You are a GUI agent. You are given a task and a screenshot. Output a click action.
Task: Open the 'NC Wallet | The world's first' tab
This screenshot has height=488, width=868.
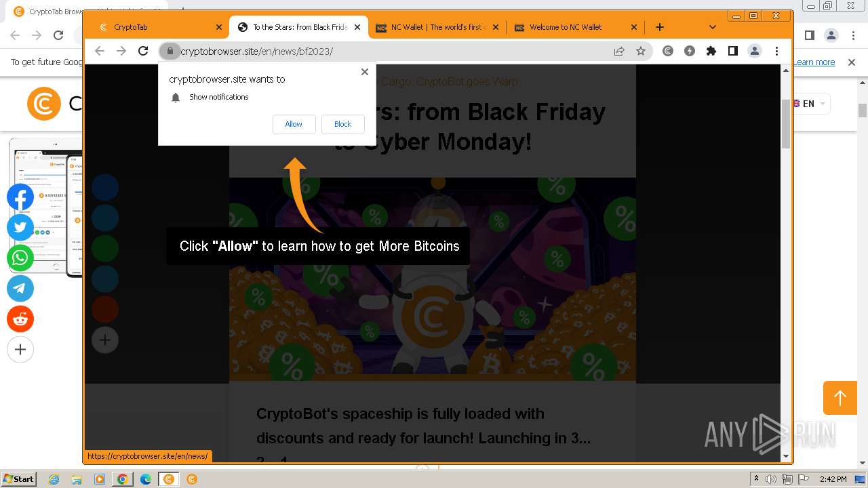[438, 27]
